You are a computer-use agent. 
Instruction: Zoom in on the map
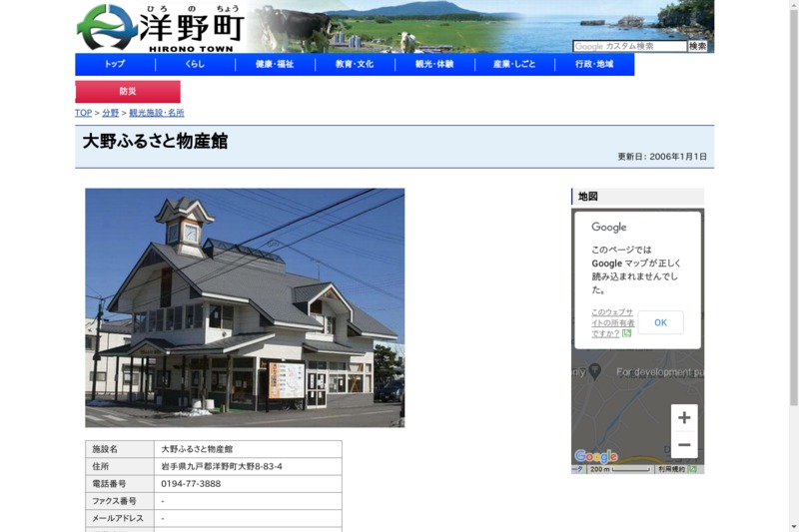tap(683, 418)
